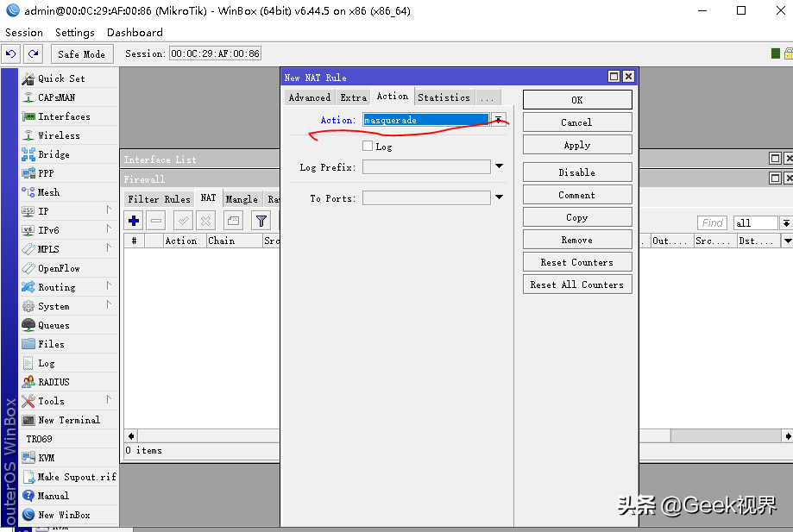This screenshot has height=532, width=793.
Task: Open the column selector arrow in Firewall table
Action: click(x=788, y=241)
